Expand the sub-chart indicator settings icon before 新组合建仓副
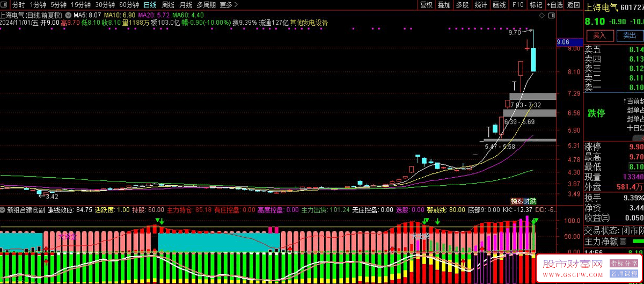Screen dimensions: 644x284 pyautogui.click(x=3, y=210)
